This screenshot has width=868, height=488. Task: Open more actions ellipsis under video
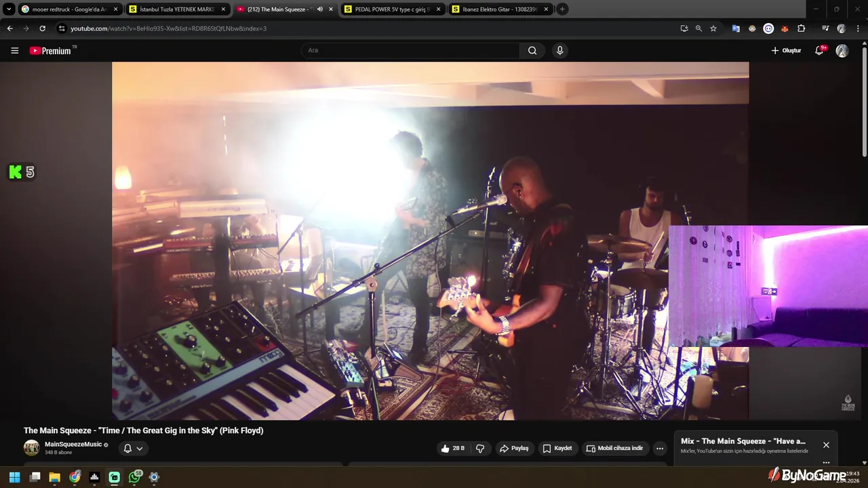[x=660, y=448]
